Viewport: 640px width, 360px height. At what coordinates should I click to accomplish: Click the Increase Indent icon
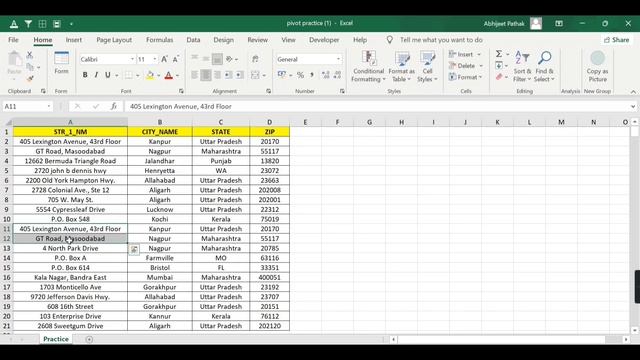coord(240,75)
